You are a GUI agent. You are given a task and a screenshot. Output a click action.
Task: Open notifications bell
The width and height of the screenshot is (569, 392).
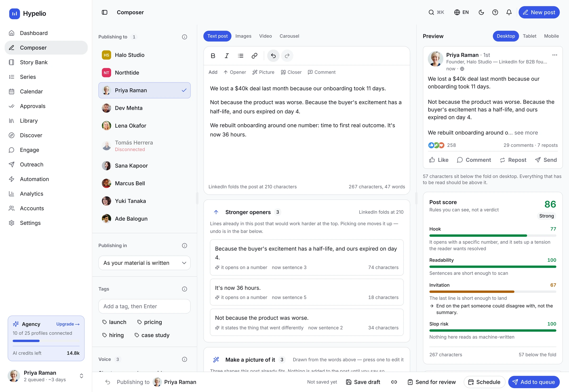click(x=509, y=12)
